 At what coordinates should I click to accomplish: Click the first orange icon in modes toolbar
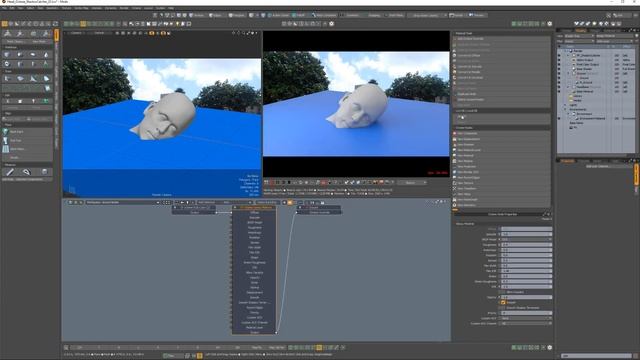click(x=4, y=24)
